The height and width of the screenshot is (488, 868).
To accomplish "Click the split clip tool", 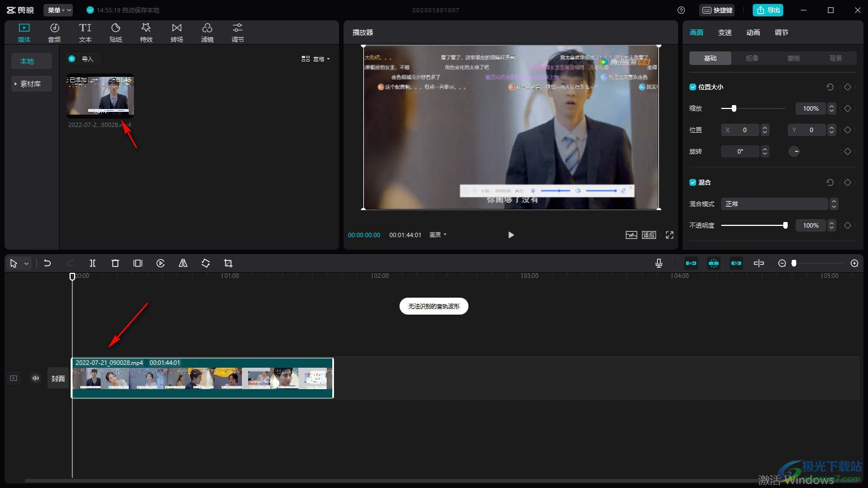I will point(93,263).
